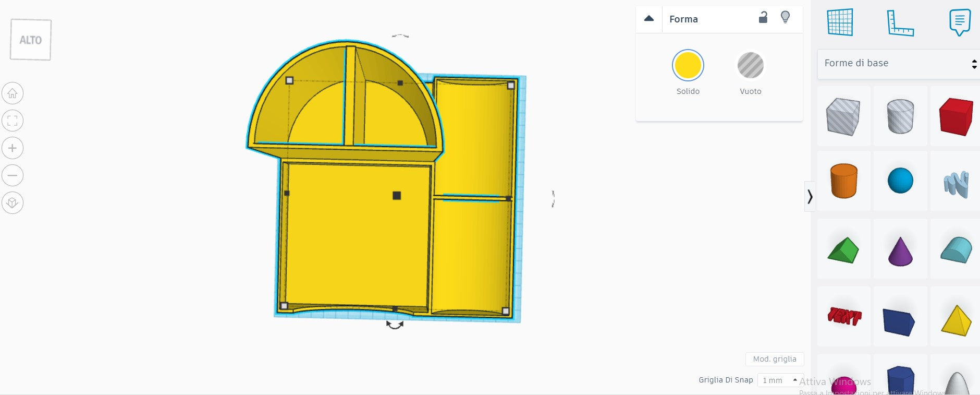Screen dimensions: 980x395
Task: Collapse the shapes sidebar chevron
Action: tap(810, 197)
